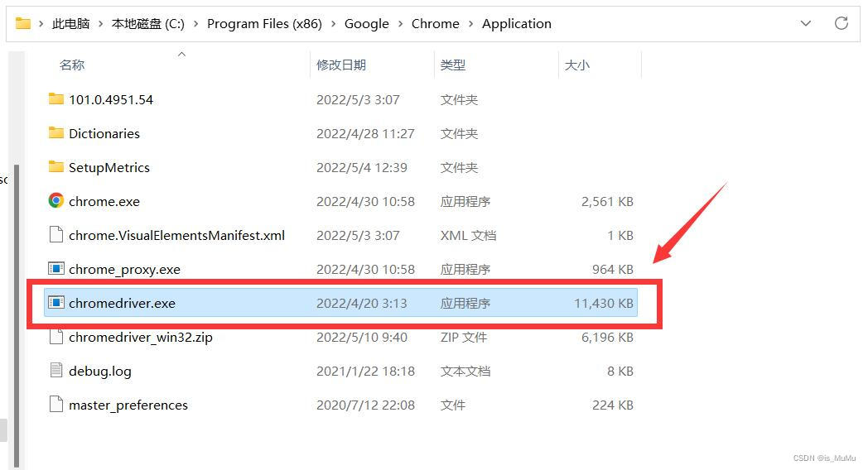This screenshot has height=470, width=868.
Task: Select the 101.0.4951.54 folder name
Action: [111, 99]
